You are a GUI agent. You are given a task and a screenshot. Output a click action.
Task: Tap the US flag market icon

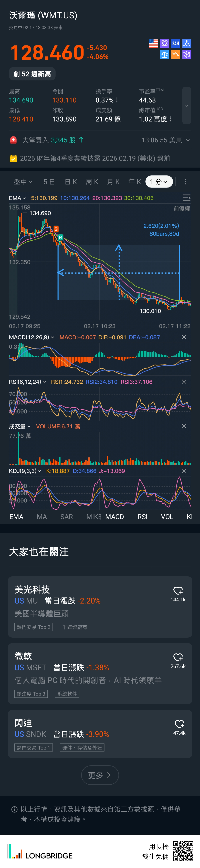153,43
